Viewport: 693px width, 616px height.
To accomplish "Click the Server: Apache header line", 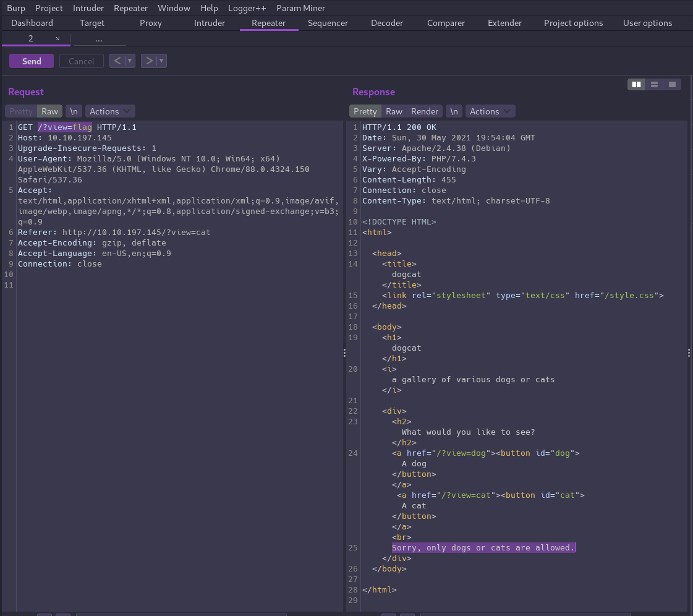I will (x=436, y=148).
